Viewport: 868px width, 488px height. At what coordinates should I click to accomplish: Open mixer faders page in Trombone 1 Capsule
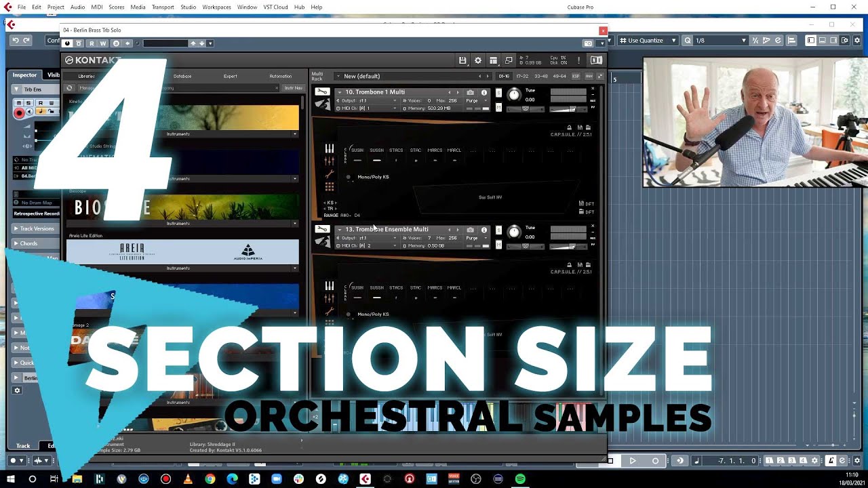tap(329, 161)
